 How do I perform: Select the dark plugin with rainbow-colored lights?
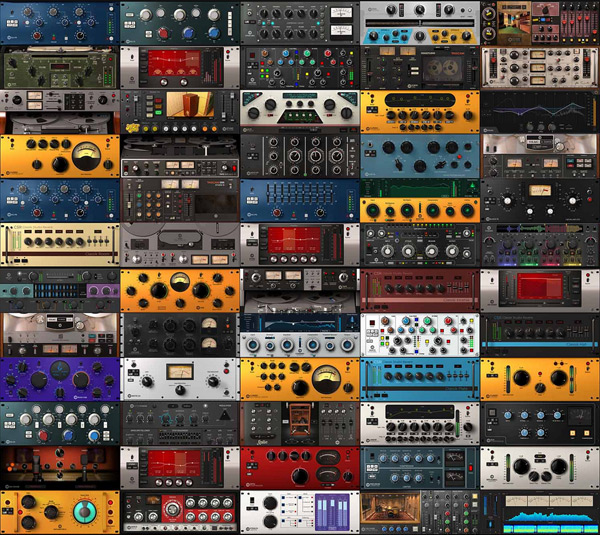click(x=540, y=245)
